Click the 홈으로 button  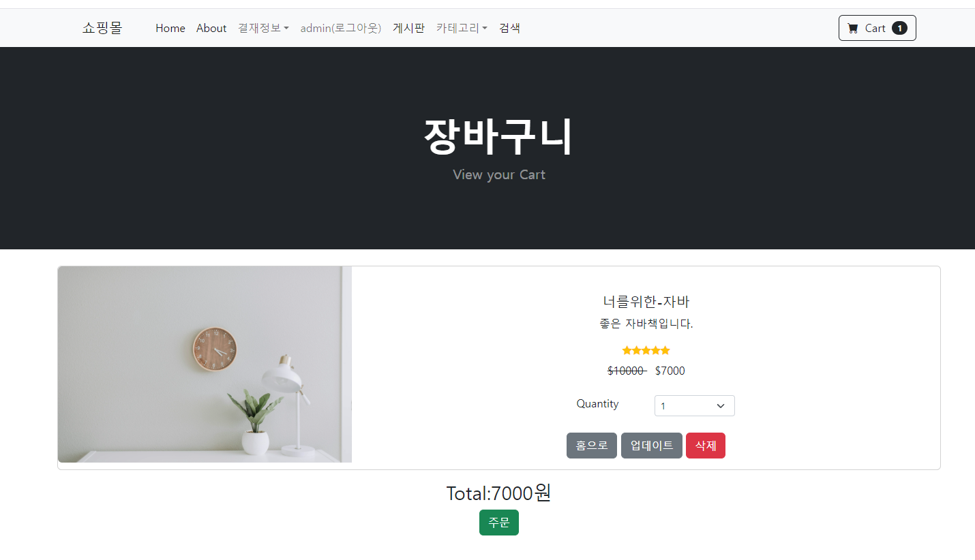[592, 446]
